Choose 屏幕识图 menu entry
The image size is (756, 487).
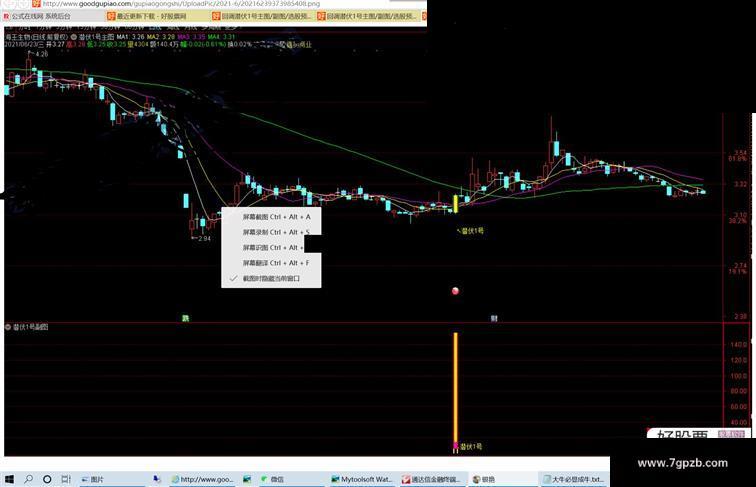tap(273, 248)
